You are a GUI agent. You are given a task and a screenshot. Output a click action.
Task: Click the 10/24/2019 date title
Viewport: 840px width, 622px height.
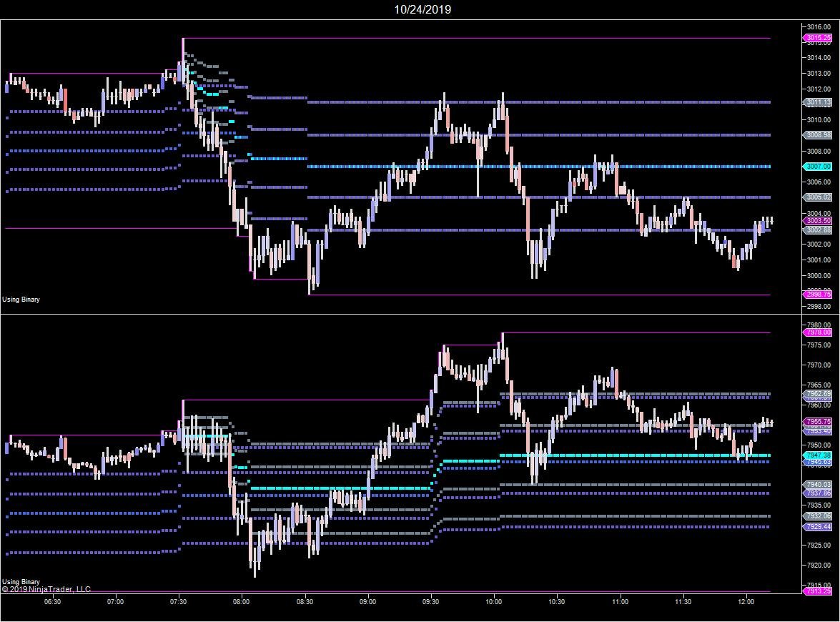pyautogui.click(x=423, y=9)
